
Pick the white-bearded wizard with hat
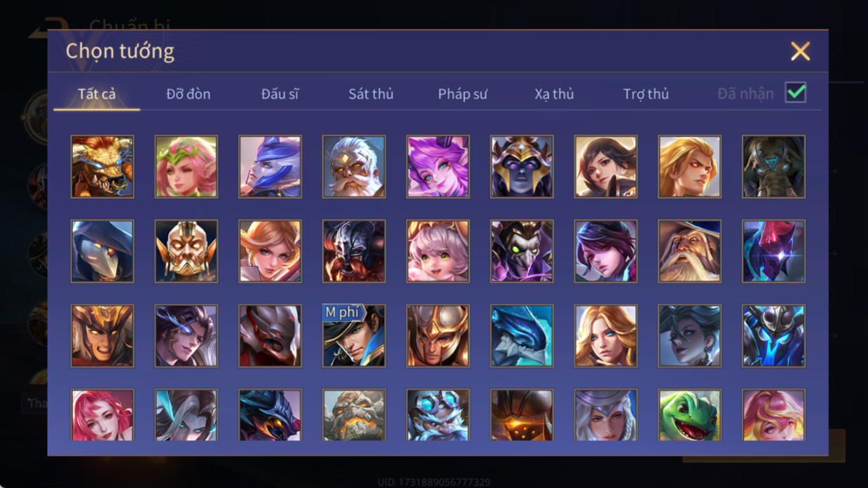689,251
